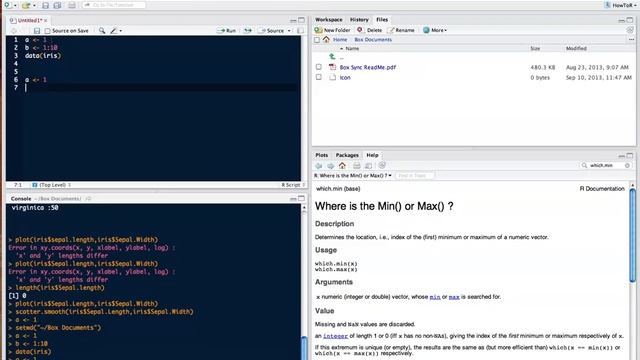Select the Files tab

pyautogui.click(x=382, y=20)
